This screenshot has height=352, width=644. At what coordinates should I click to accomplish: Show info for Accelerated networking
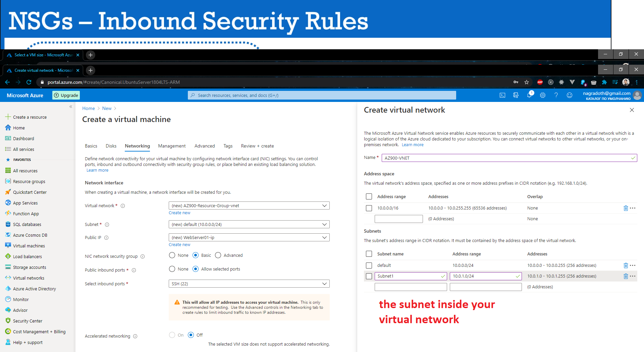pyautogui.click(x=135, y=336)
